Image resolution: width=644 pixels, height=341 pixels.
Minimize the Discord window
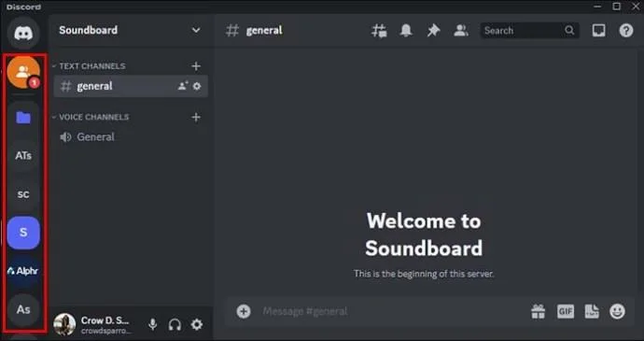(x=598, y=7)
